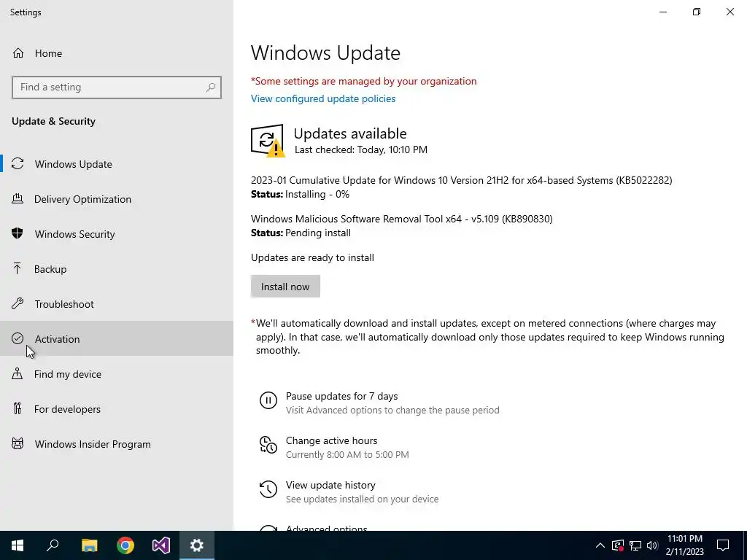Open For developers settings
The image size is (747, 560).
(x=117, y=408)
